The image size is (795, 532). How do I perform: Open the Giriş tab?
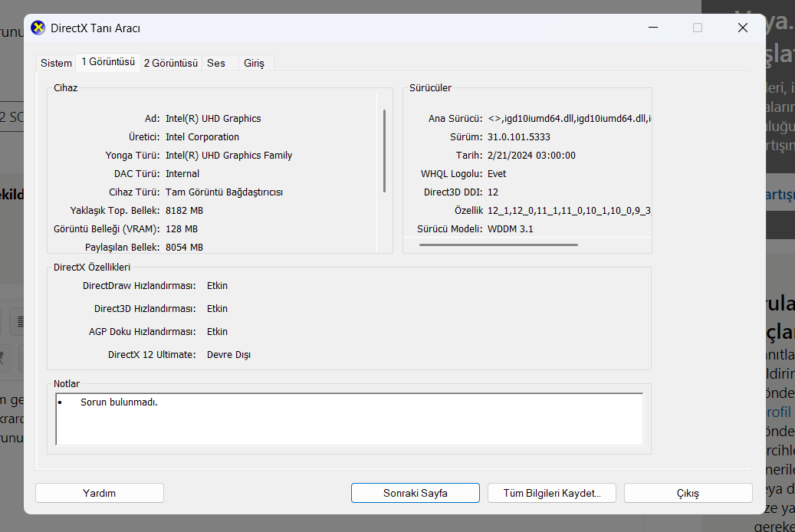pyautogui.click(x=254, y=63)
